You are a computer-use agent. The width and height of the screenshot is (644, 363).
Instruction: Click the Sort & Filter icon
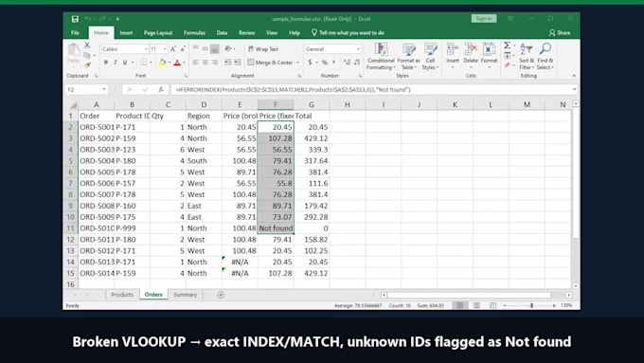[527, 49]
